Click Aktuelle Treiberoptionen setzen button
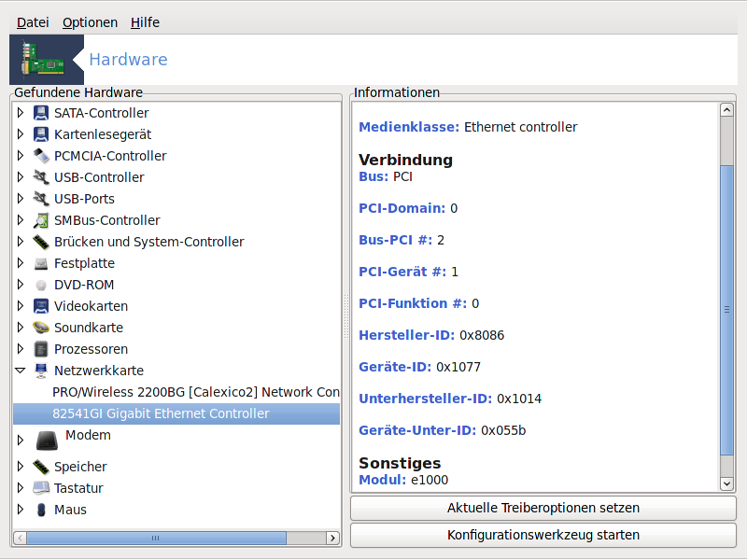The height and width of the screenshot is (560, 747). [543, 508]
